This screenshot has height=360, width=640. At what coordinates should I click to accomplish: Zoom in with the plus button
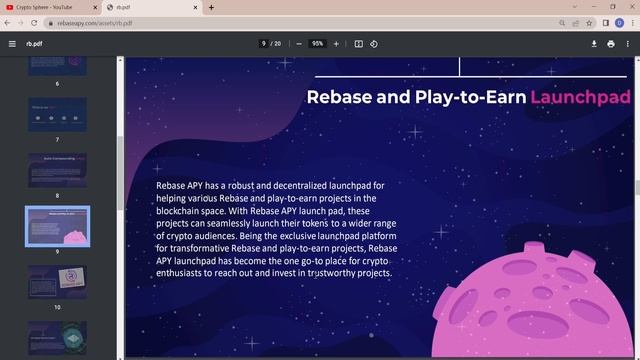336,44
